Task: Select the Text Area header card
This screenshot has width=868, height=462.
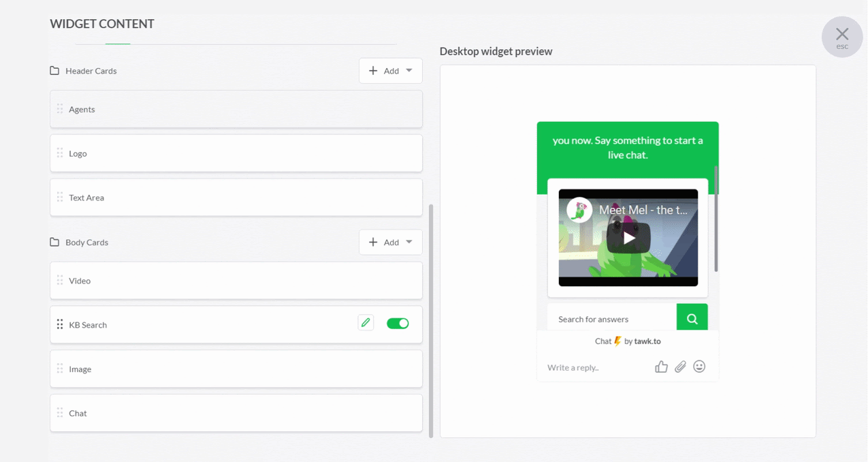Action: (x=236, y=198)
